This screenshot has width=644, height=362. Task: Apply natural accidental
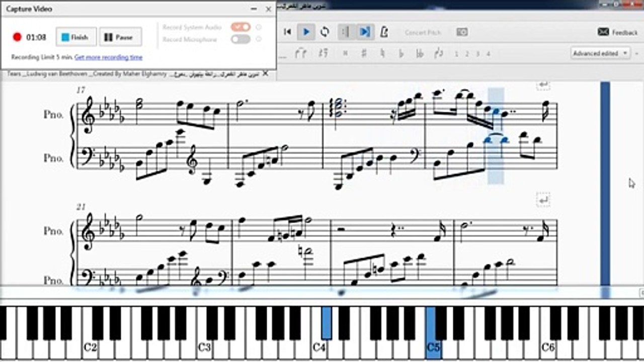(x=382, y=53)
